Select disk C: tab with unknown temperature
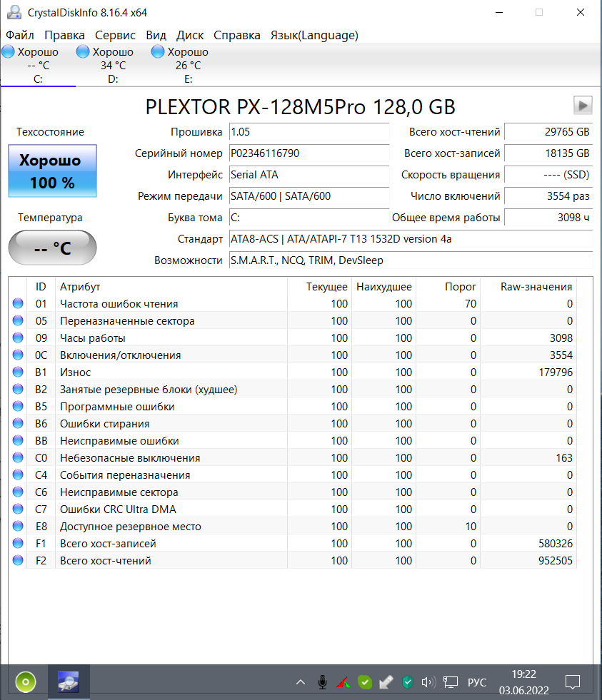This screenshot has height=700, width=602. (x=38, y=65)
